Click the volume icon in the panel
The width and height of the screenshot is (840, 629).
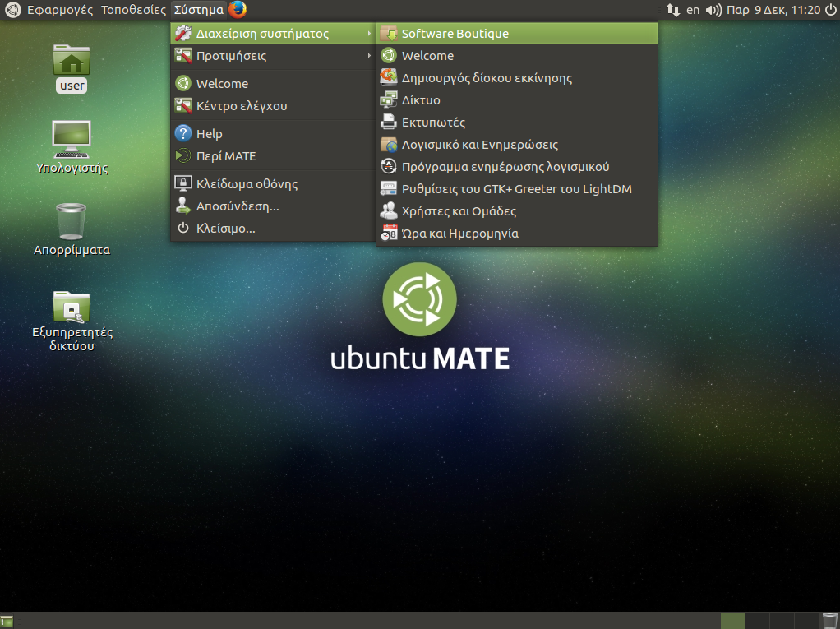tap(713, 10)
